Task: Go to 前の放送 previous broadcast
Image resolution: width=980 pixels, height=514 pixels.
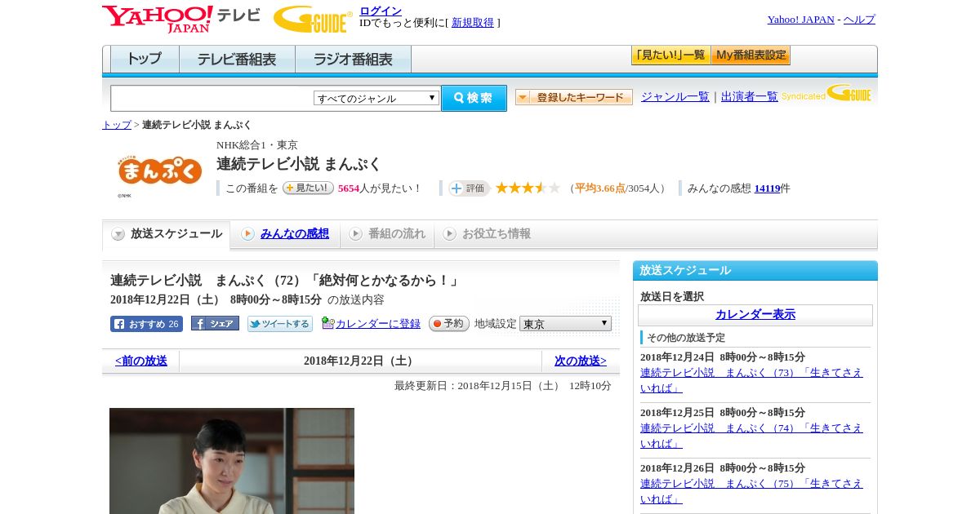Action: tap(141, 361)
